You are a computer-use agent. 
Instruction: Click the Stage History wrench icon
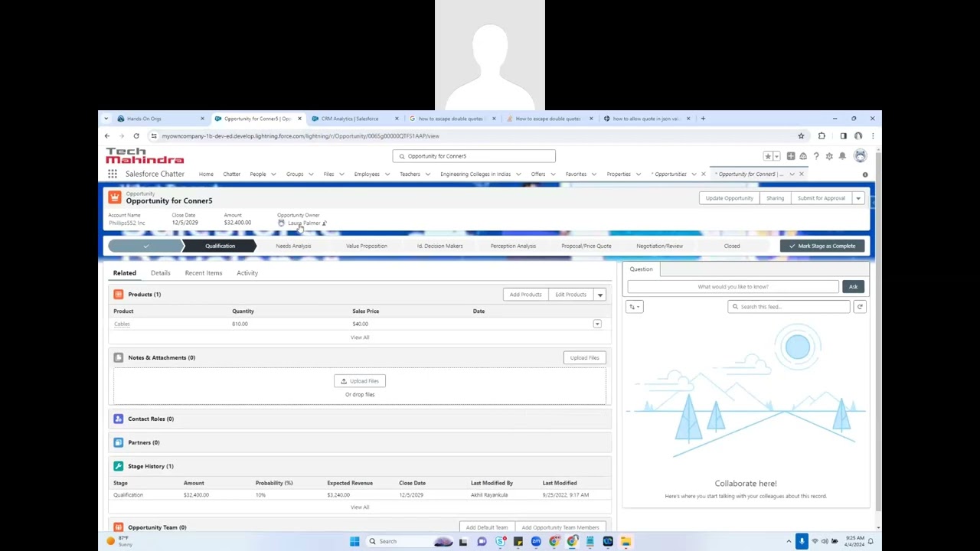tap(118, 466)
